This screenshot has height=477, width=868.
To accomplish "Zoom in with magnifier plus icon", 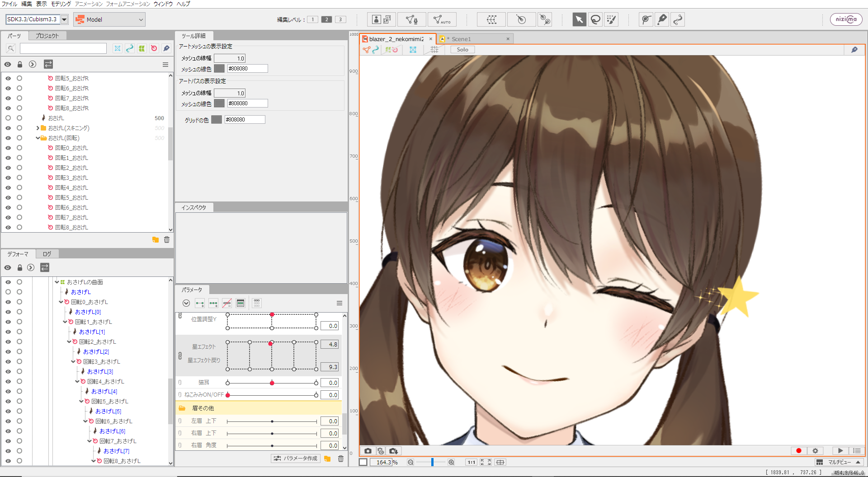I will [x=451, y=462].
